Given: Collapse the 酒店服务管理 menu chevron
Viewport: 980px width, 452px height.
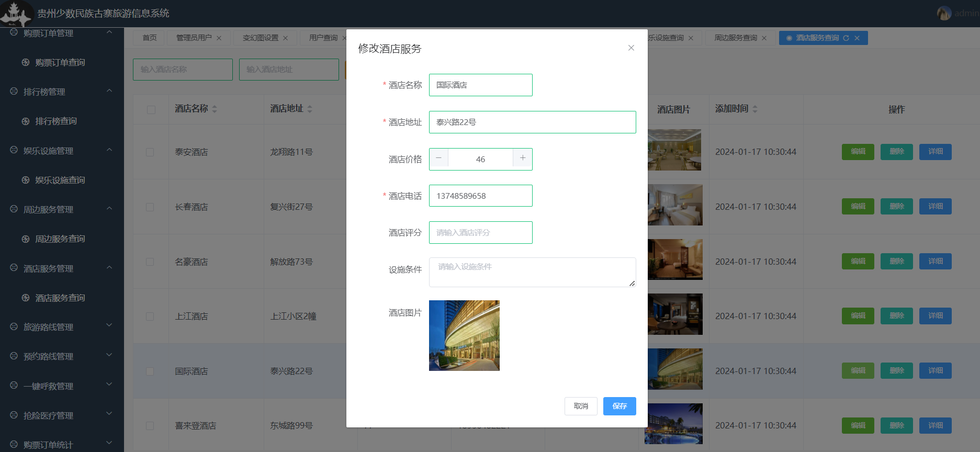Looking at the screenshot, I should pyautogui.click(x=109, y=268).
